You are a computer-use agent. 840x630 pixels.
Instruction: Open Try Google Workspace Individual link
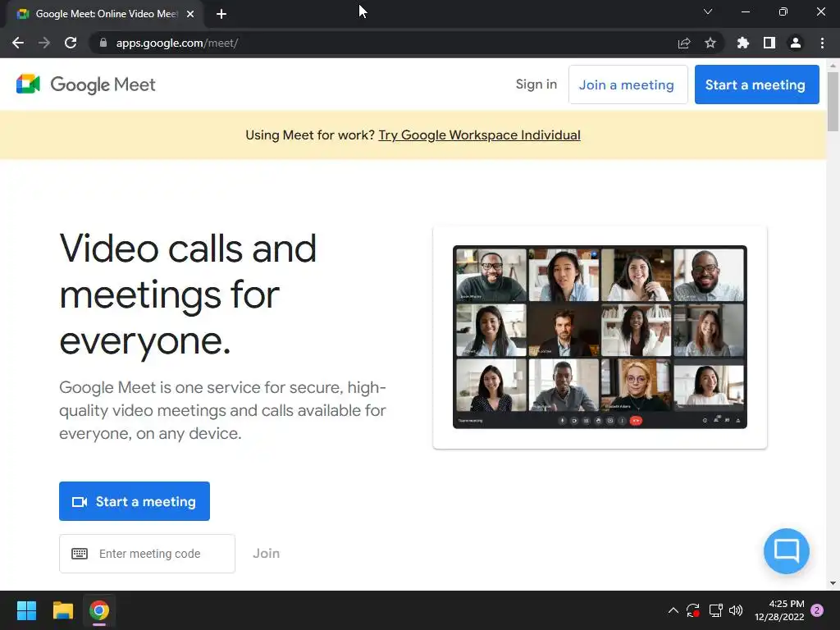[479, 135]
